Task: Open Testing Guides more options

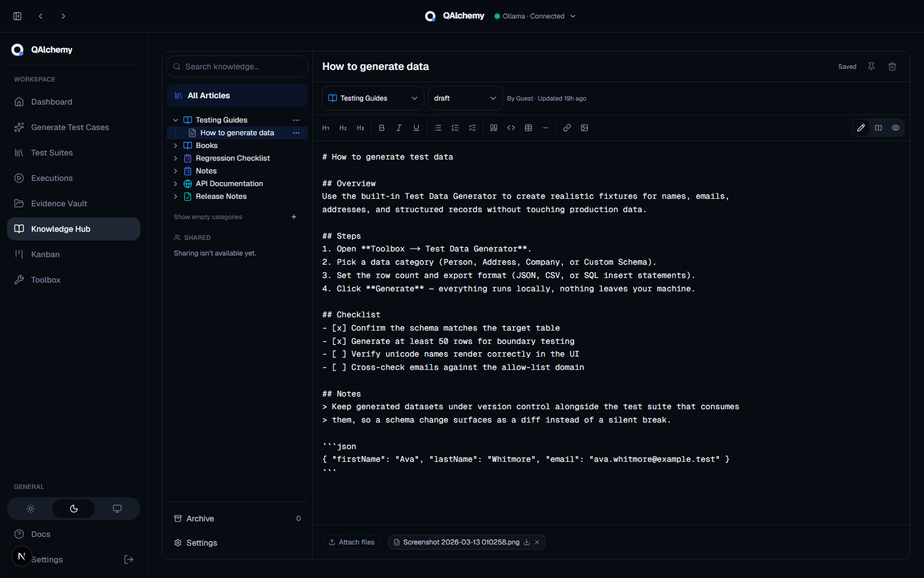Action: pos(296,120)
